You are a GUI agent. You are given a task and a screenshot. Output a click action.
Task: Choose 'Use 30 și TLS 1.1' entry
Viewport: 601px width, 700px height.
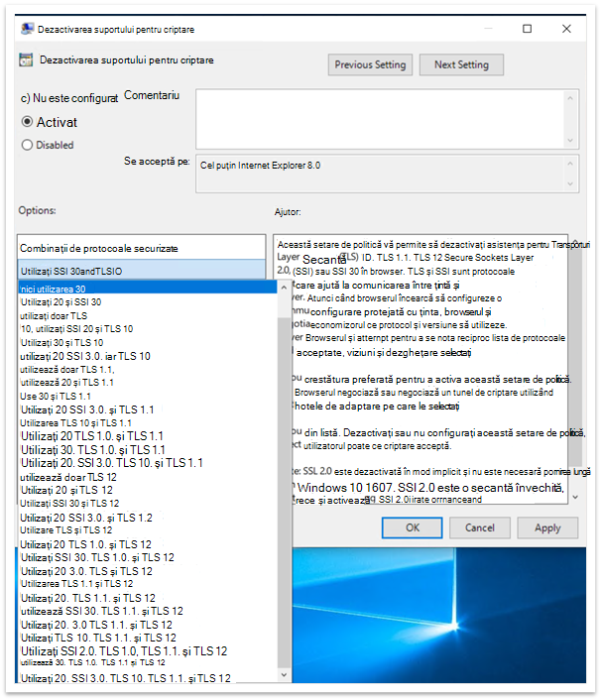pyautogui.click(x=148, y=396)
